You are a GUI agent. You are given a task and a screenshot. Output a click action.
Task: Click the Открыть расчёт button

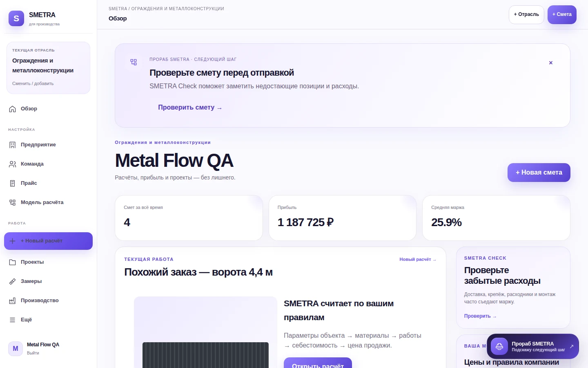tap(318, 363)
